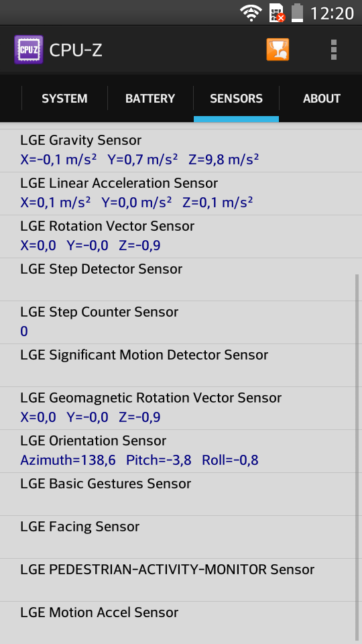The image size is (362, 644).
Task: Tap the LGE Orientation Sensor row
Action: 181,451
